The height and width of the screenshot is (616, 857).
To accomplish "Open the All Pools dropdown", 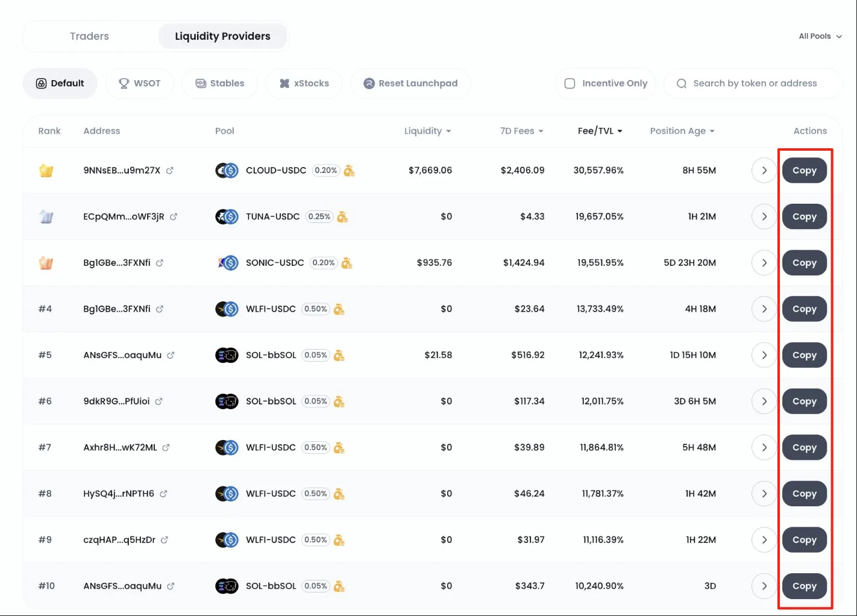I will [x=820, y=36].
